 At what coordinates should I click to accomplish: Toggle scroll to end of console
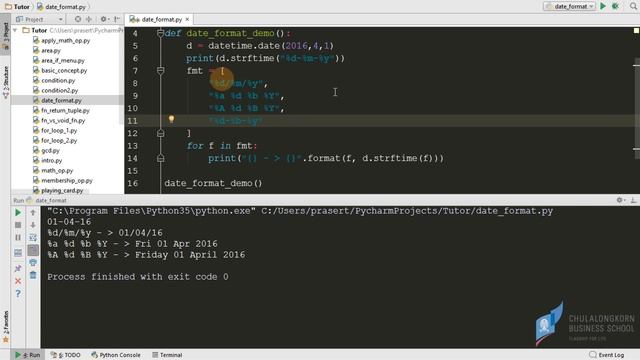point(33,250)
